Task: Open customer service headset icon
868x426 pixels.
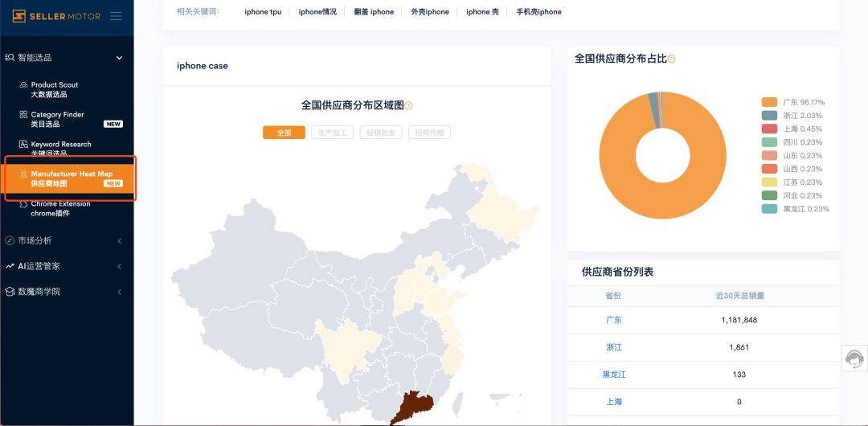Action: [854, 358]
